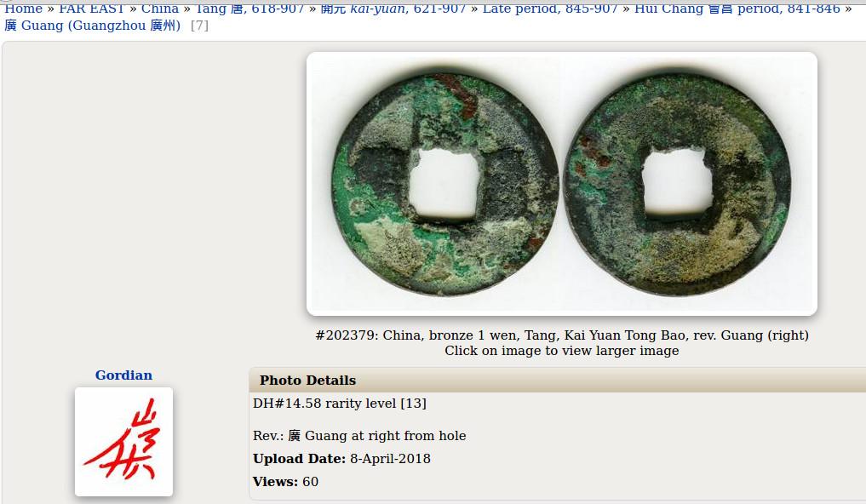Click the [7] item count beside Guang

pyautogui.click(x=199, y=26)
